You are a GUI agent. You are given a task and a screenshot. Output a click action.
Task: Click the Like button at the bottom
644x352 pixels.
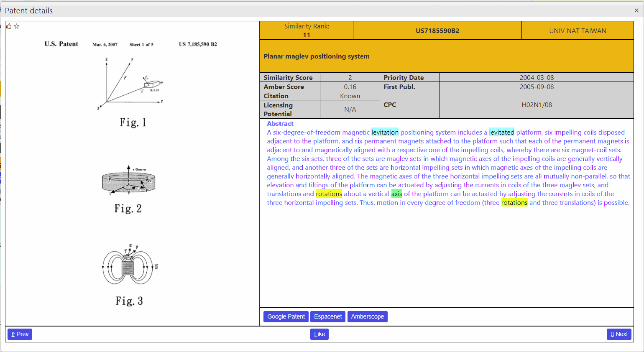click(x=319, y=334)
